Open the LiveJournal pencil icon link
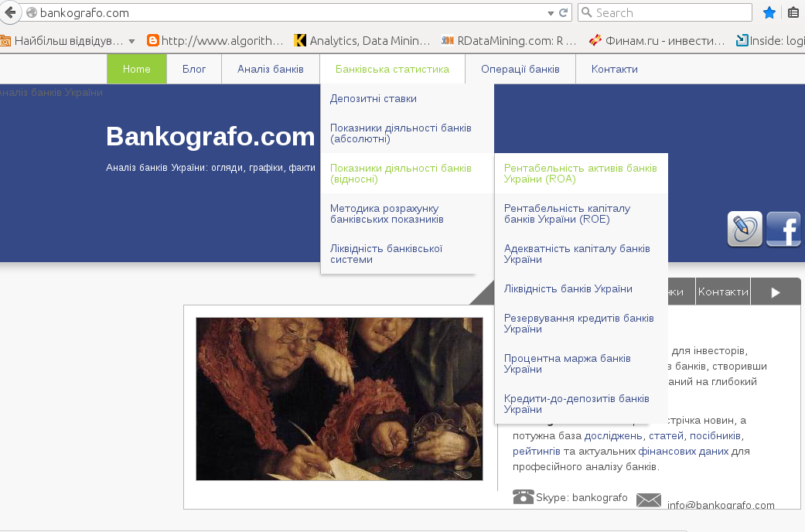Screen dimensions: 805x532 click(x=745, y=230)
